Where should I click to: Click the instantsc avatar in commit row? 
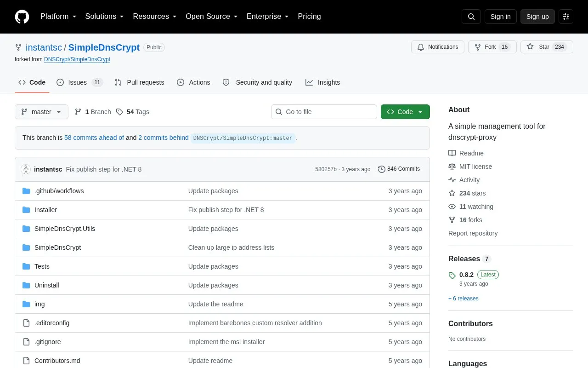point(26,169)
